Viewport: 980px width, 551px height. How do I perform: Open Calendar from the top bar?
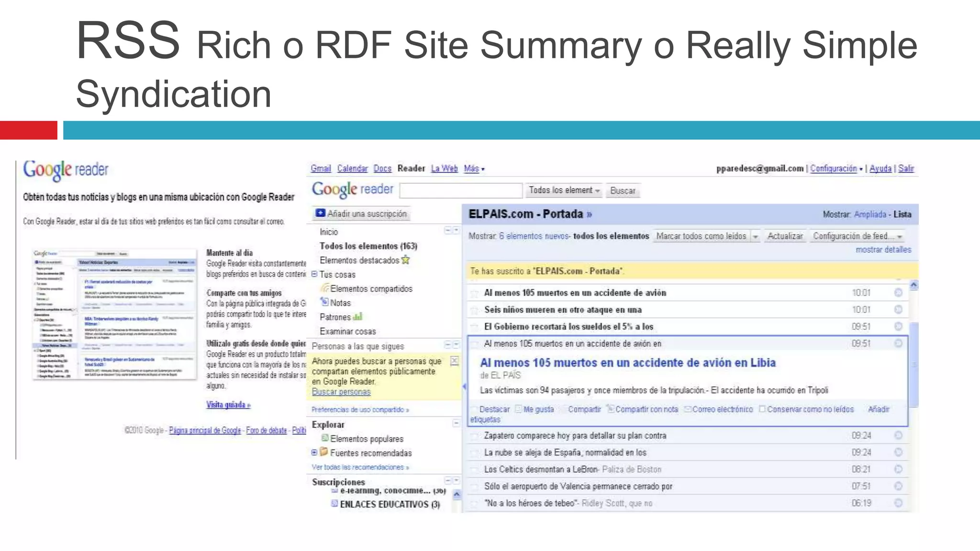352,168
